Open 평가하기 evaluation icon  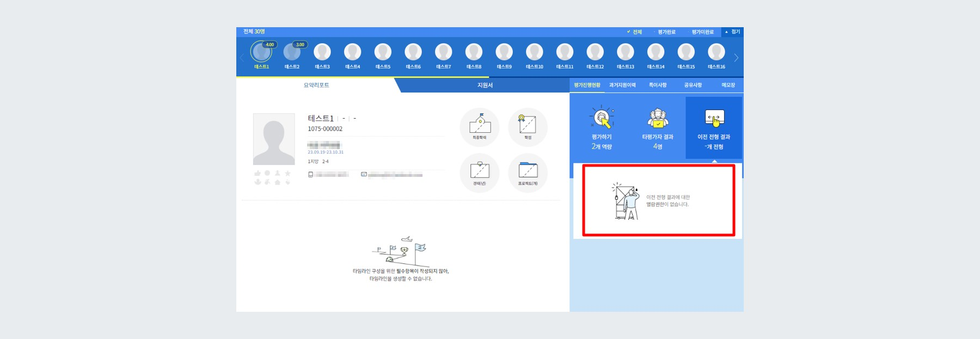pyautogui.click(x=602, y=117)
